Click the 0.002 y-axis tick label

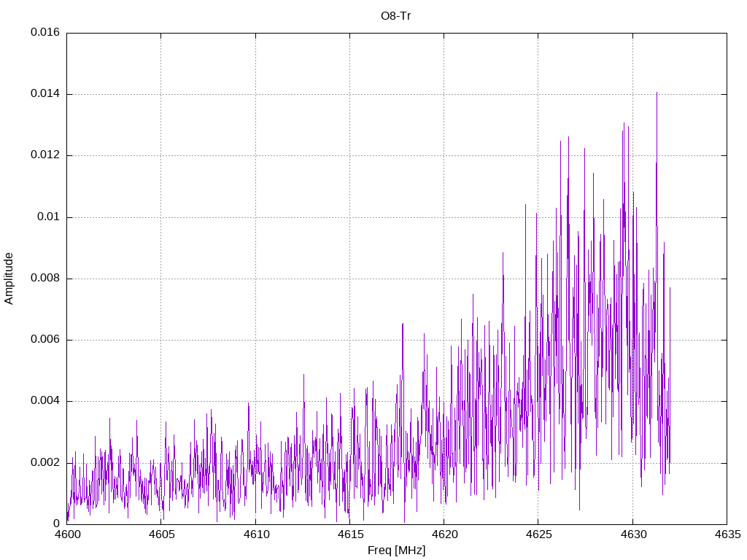45,462
